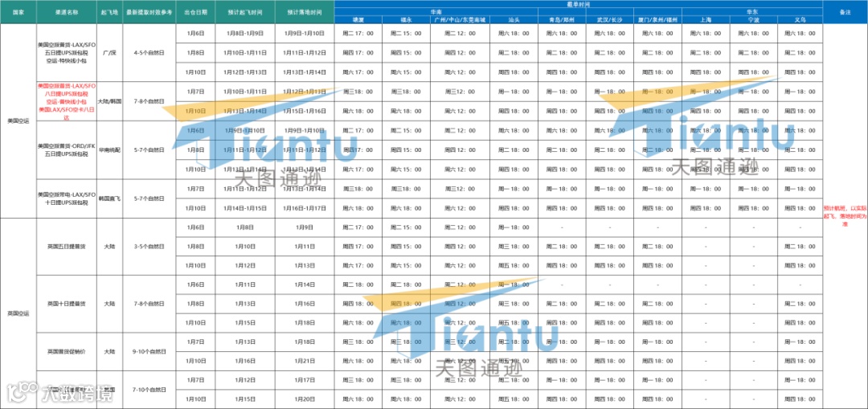Click the 韩国直飞 departure cell
Viewport: 868px width, 409px height.
[x=108, y=198]
